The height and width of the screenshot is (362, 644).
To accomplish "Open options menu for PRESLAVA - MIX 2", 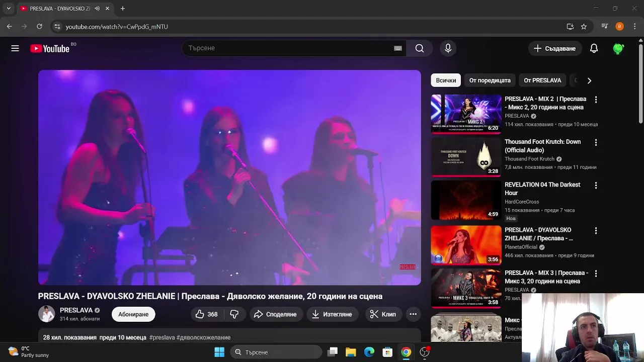I will tap(596, 100).
